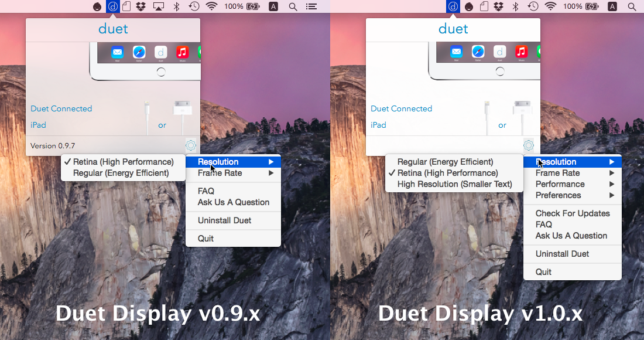This screenshot has height=340, width=644.
Task: Click the gear icon in Duet v0.9 panel
Action: 191,145
